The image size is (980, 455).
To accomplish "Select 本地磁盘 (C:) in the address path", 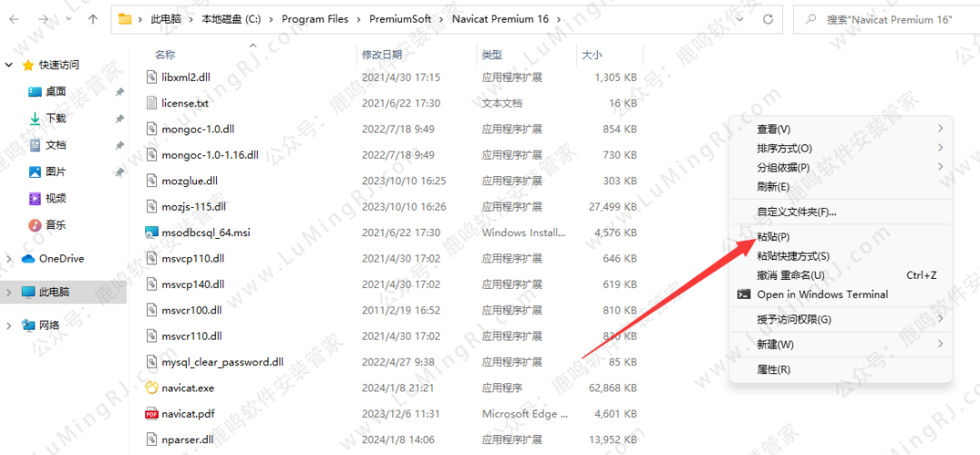I will tap(231, 19).
